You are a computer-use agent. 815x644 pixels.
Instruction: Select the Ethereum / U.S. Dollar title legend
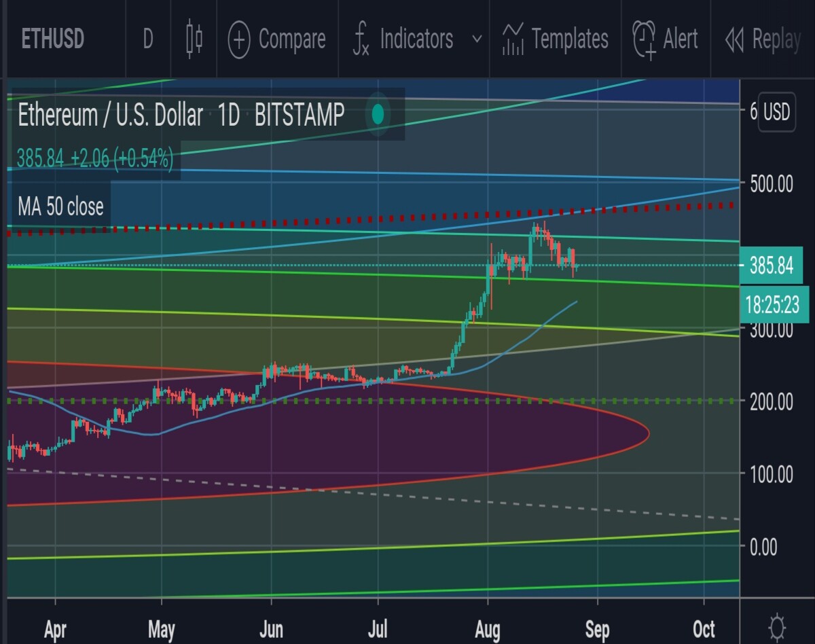pyautogui.click(x=181, y=115)
